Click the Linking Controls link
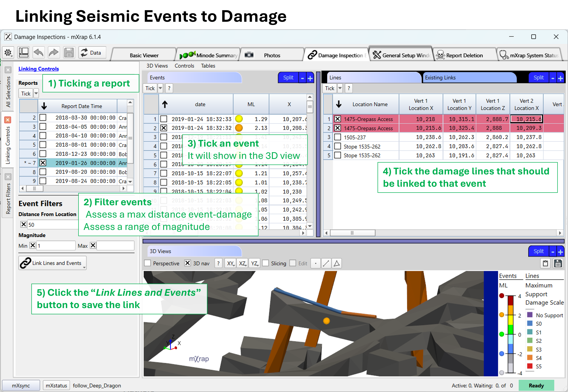568x392 pixels. click(x=39, y=69)
